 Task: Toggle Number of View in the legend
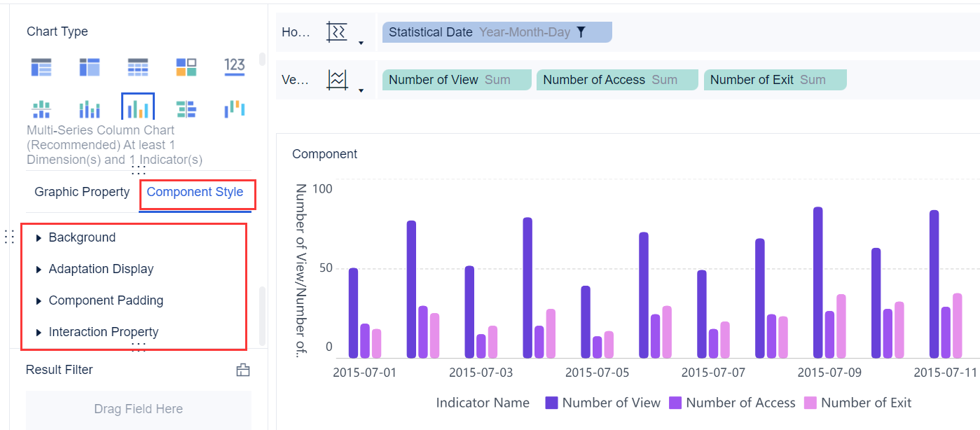tap(603, 403)
